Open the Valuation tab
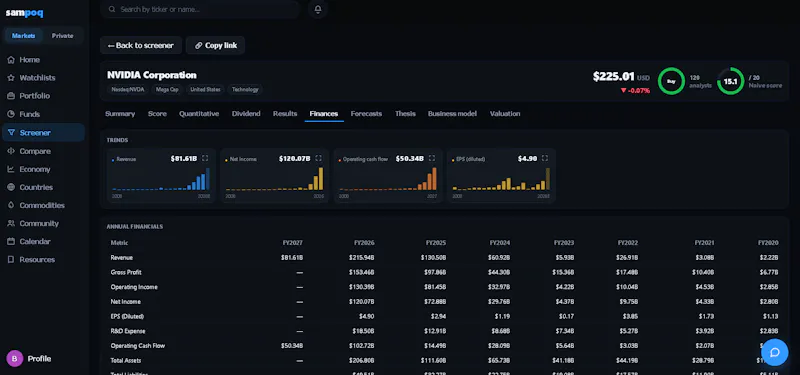 pyautogui.click(x=505, y=114)
